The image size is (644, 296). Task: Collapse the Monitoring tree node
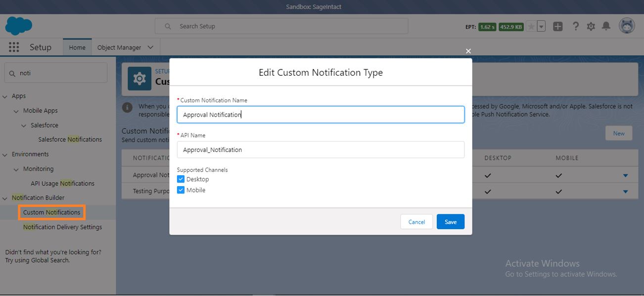pos(16,169)
